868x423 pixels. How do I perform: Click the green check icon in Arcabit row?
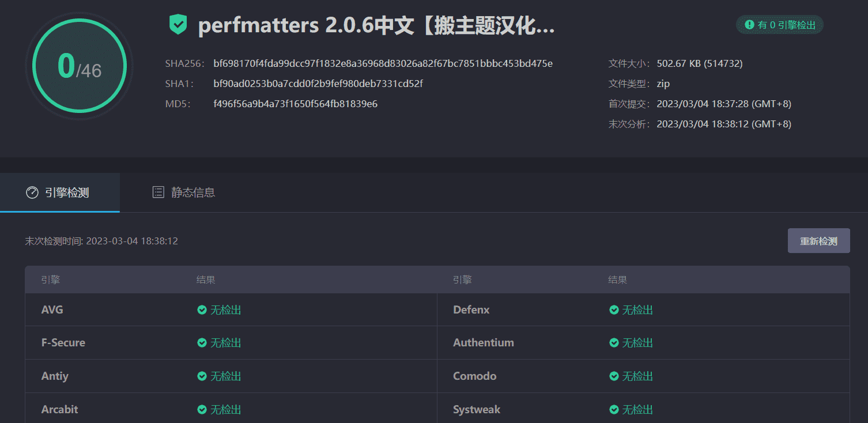(202, 410)
